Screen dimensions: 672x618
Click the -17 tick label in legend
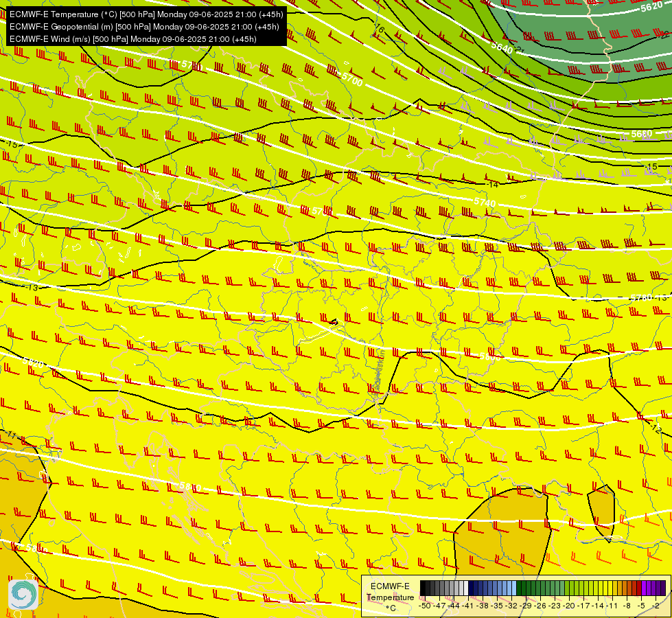pyautogui.click(x=584, y=606)
